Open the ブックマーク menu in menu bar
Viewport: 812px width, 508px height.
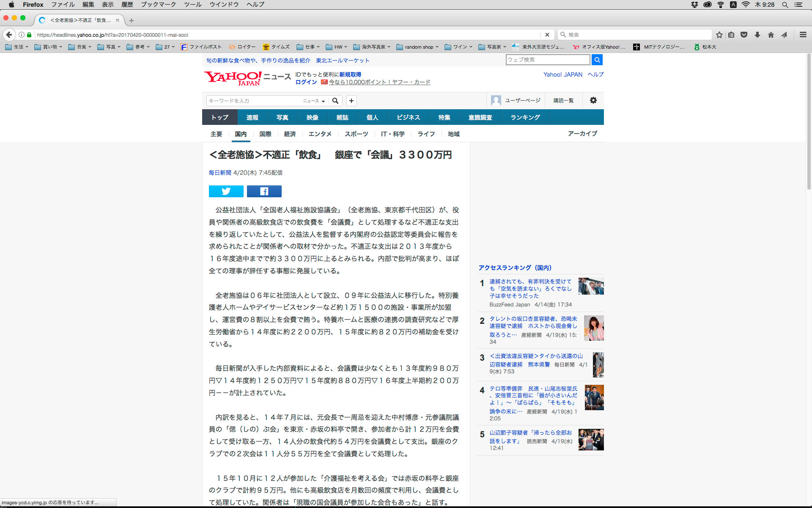point(158,5)
